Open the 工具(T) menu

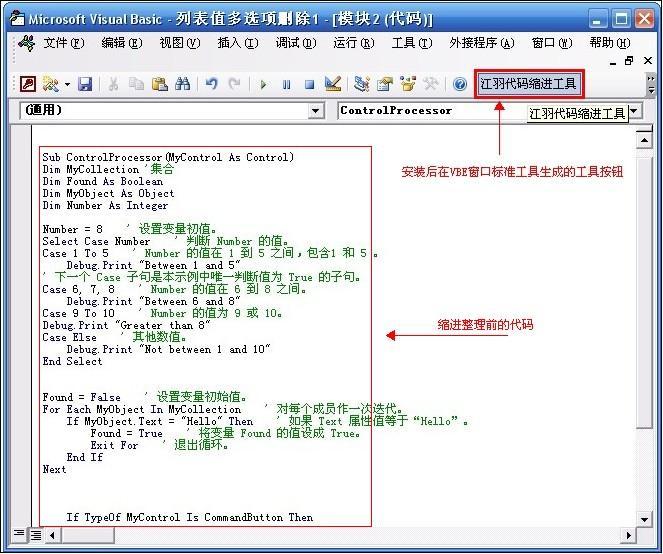coord(412,43)
